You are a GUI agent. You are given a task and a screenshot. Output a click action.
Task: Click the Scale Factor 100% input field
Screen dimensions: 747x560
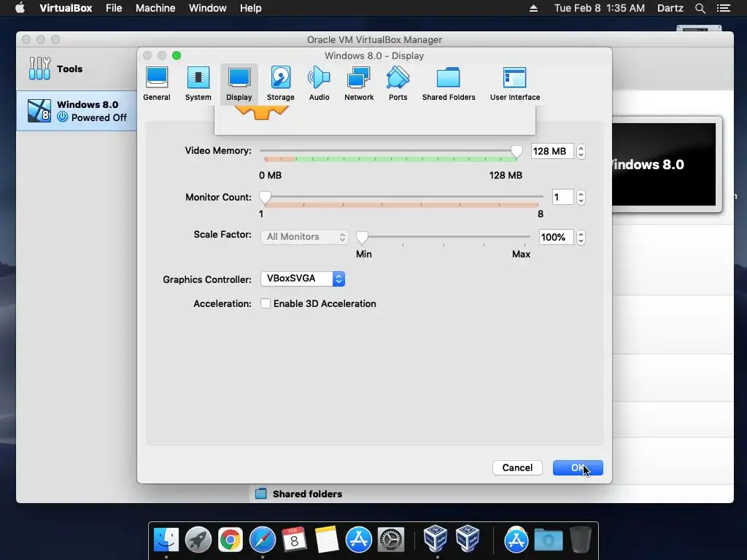point(556,237)
